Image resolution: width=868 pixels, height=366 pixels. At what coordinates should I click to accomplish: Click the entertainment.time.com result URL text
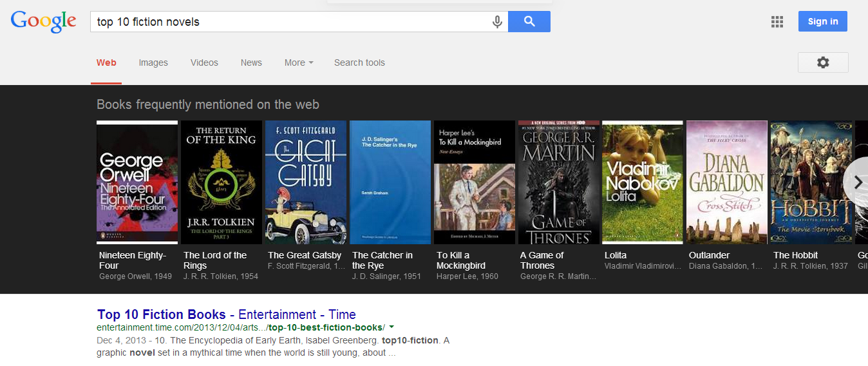point(241,327)
